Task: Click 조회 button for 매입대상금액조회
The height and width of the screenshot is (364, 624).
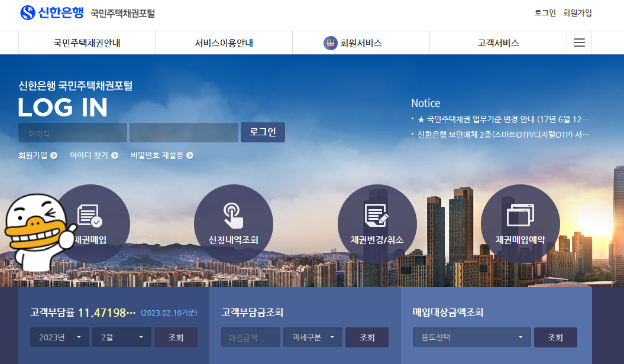Action: 555,337
